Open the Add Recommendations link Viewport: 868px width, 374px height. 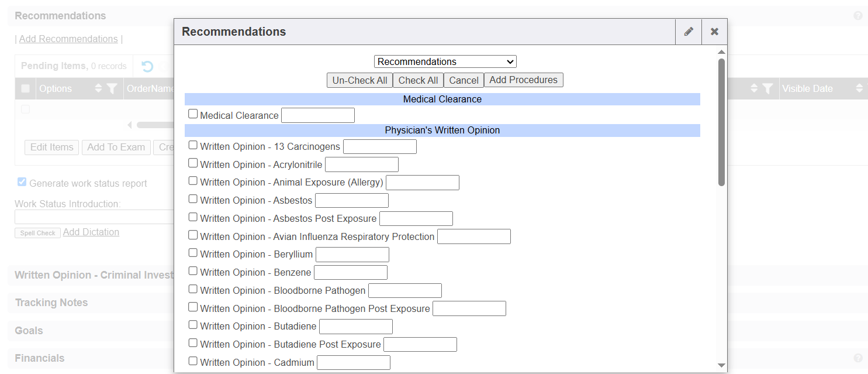coord(68,39)
